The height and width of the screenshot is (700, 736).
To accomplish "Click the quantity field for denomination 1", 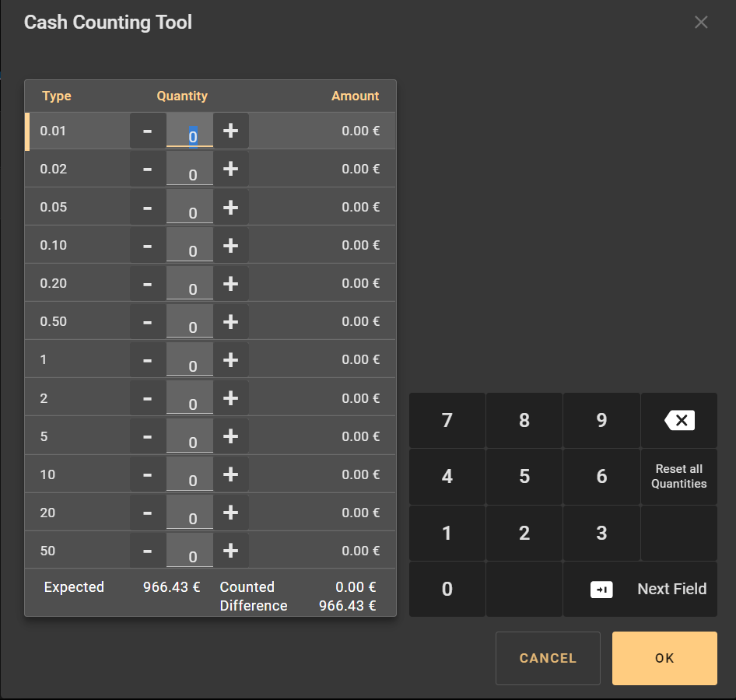I will tap(190, 360).
